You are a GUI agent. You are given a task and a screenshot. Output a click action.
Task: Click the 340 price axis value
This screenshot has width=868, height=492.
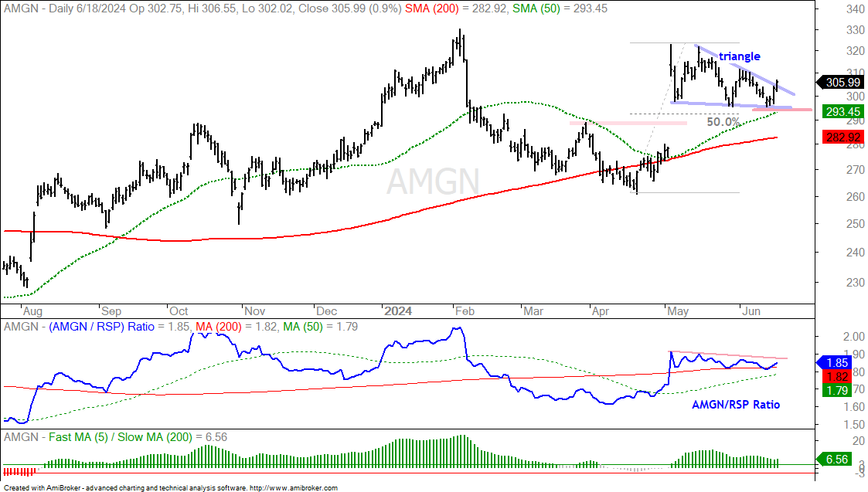[856, 9]
